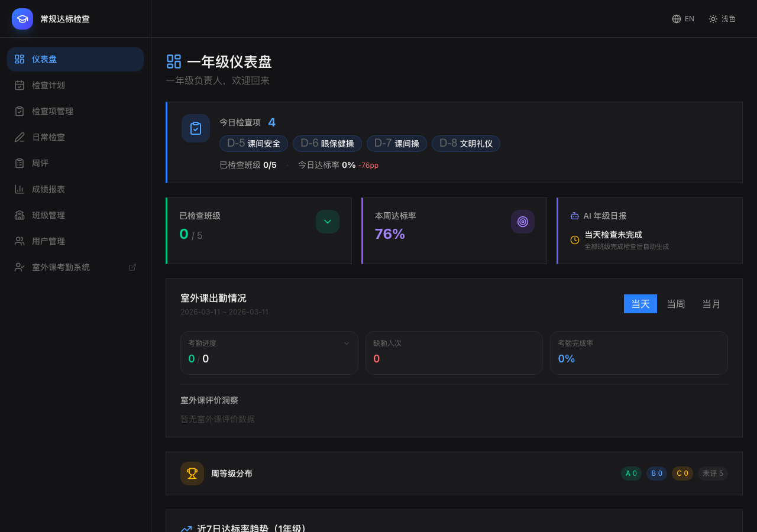Click the pencil icon beside 日常检查

point(20,137)
